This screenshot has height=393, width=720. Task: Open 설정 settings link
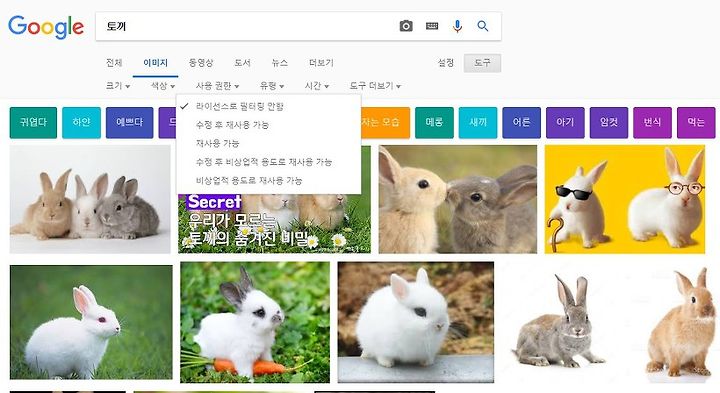(445, 62)
